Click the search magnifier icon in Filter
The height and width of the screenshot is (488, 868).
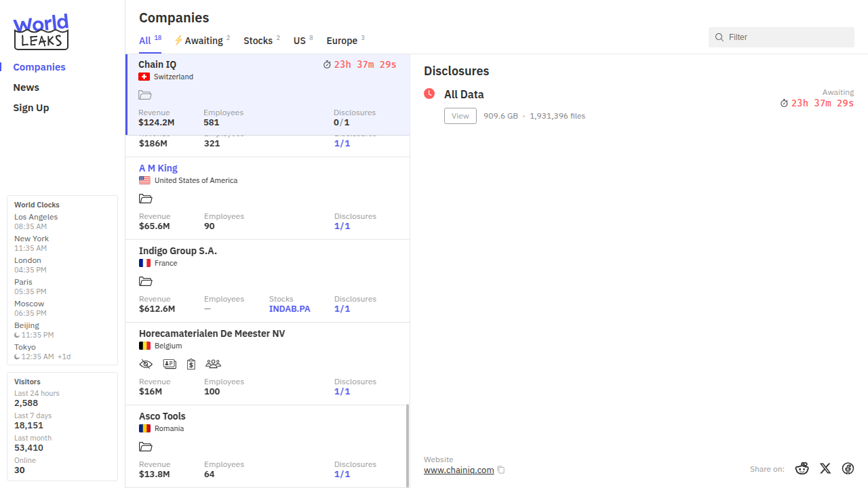[x=719, y=37]
